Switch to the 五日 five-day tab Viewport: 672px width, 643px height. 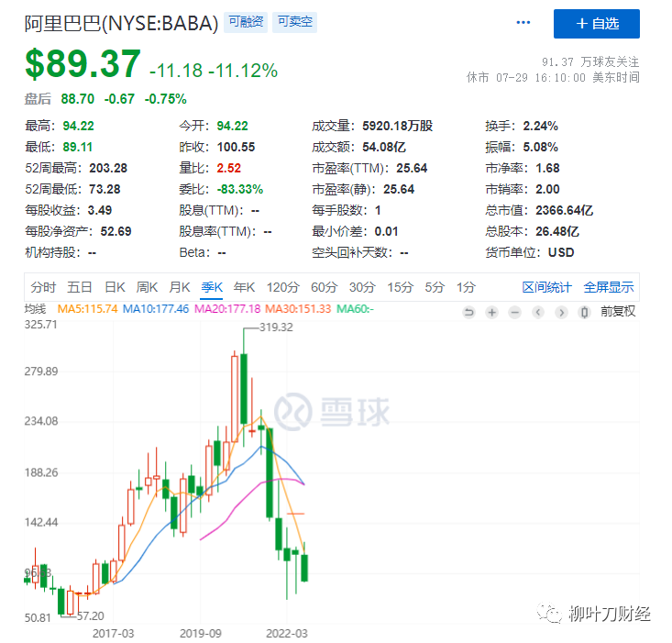pos(80,287)
